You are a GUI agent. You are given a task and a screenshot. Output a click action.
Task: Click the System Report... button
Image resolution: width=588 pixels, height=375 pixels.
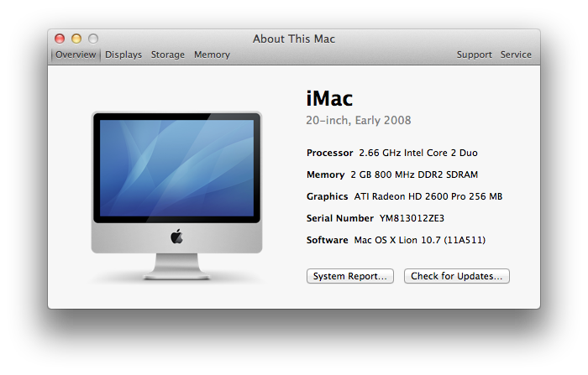click(350, 276)
